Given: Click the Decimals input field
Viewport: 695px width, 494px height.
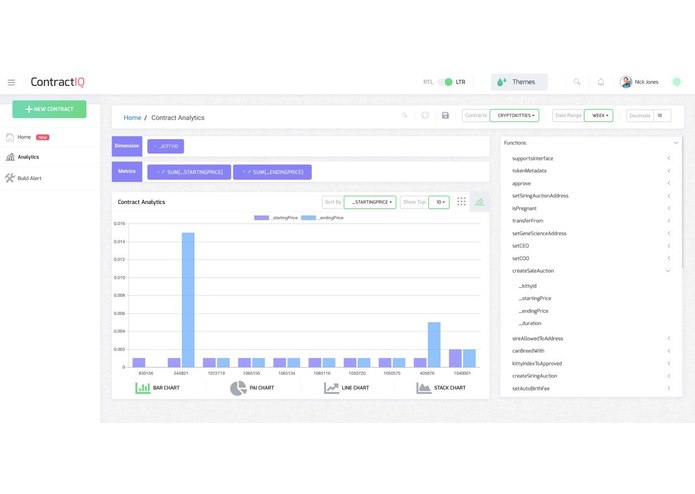Looking at the screenshot, I should [662, 116].
